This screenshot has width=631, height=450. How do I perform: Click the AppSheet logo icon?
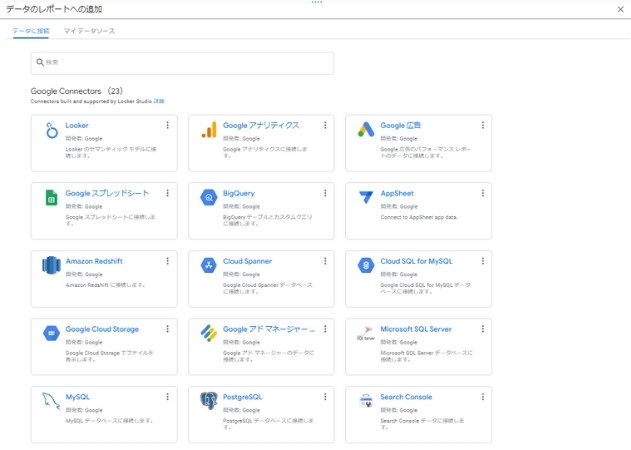tap(366, 196)
